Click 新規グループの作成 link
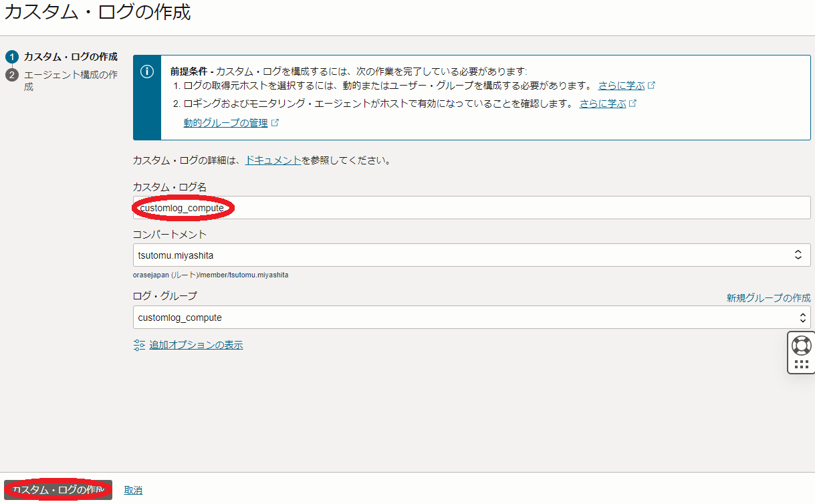 (x=768, y=298)
